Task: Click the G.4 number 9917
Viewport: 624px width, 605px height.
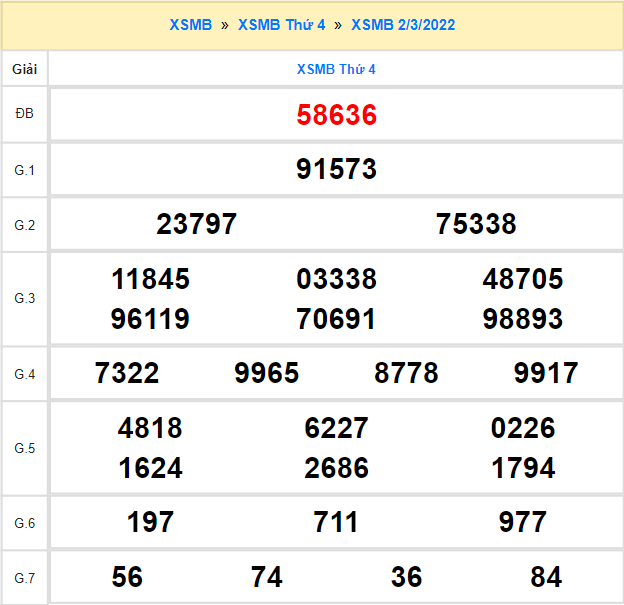Action: pyautogui.click(x=546, y=374)
